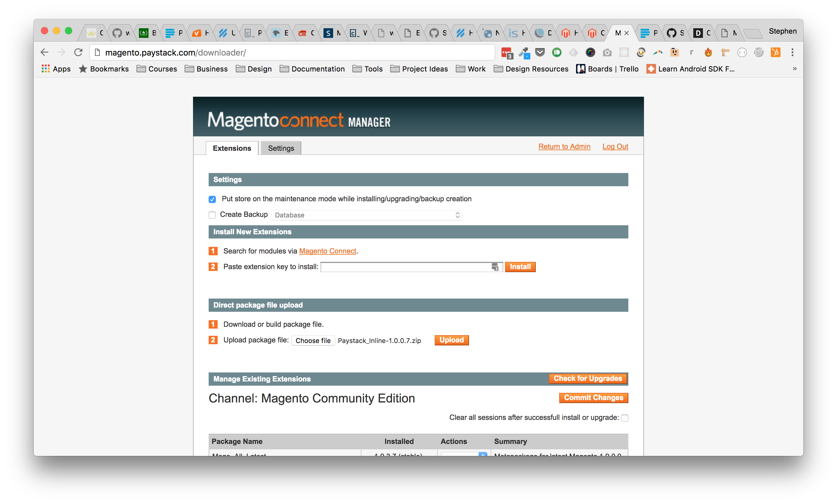Expand the Tools bookmark folder
This screenshot has height=504, width=837.
click(368, 69)
